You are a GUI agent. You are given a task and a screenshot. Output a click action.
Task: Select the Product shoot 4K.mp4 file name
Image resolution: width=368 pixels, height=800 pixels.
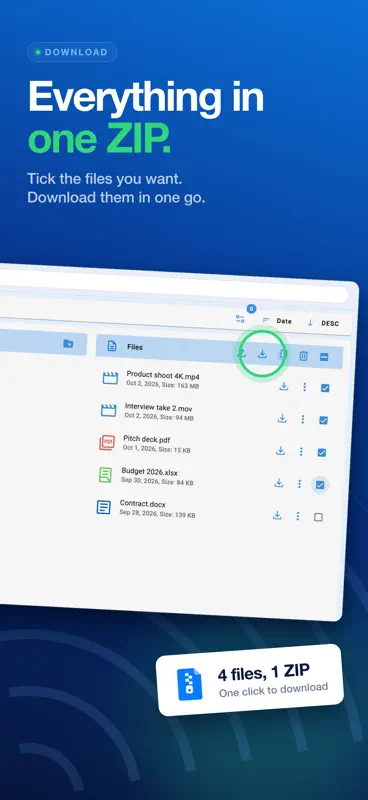pos(163,377)
